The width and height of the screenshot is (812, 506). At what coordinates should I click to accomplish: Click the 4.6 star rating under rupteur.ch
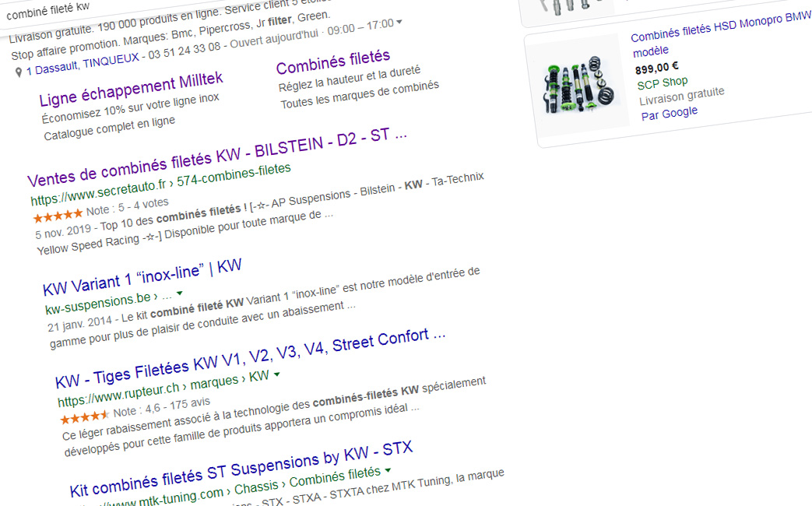84,416
